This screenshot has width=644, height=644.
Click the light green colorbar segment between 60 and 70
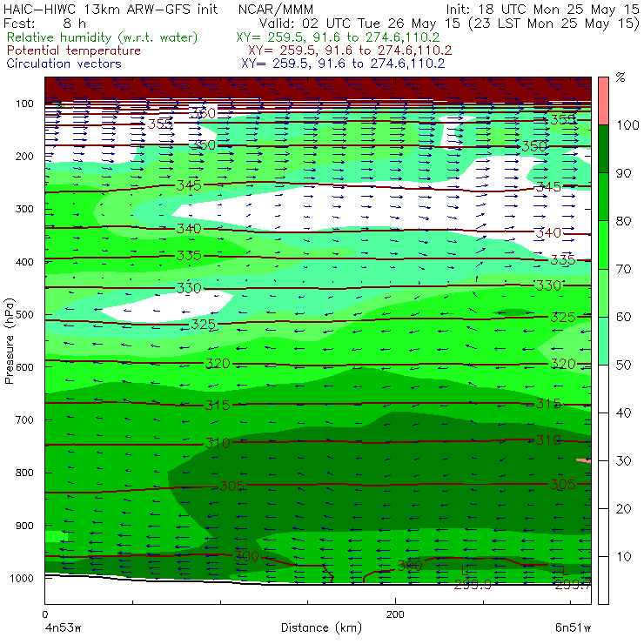603,292
